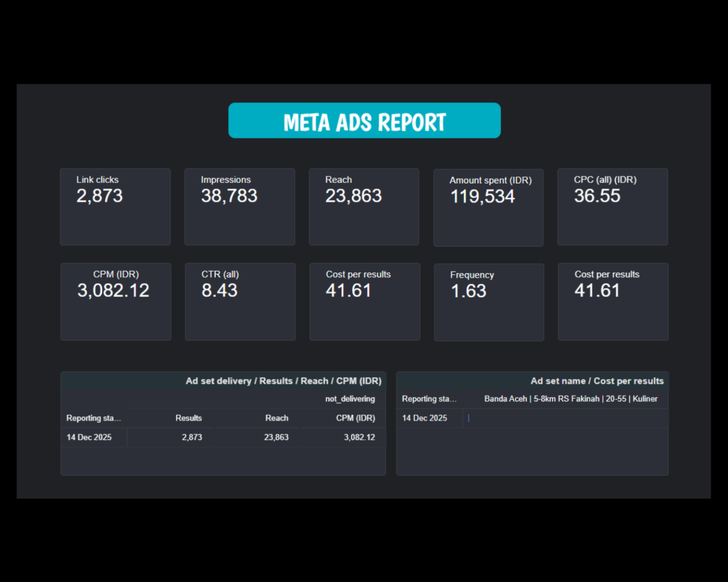Select the not_delivering column group header
The image size is (728, 582).
[x=350, y=399]
